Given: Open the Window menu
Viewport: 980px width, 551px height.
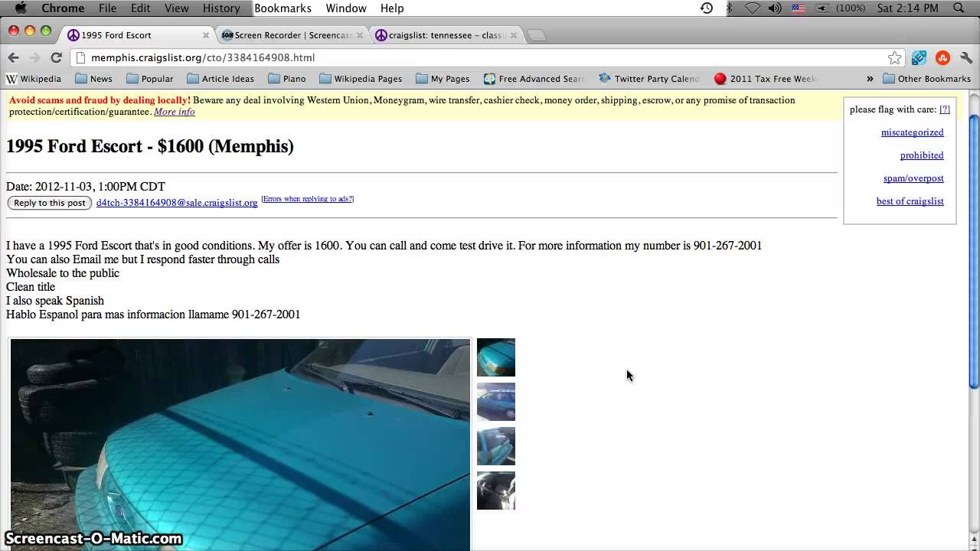Looking at the screenshot, I should [346, 8].
